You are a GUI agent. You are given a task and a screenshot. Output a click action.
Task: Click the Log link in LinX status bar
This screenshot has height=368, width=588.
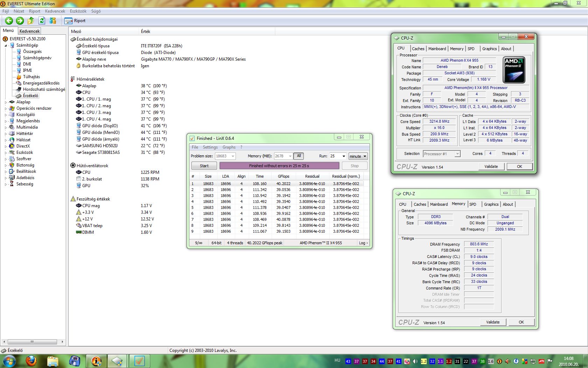(363, 243)
